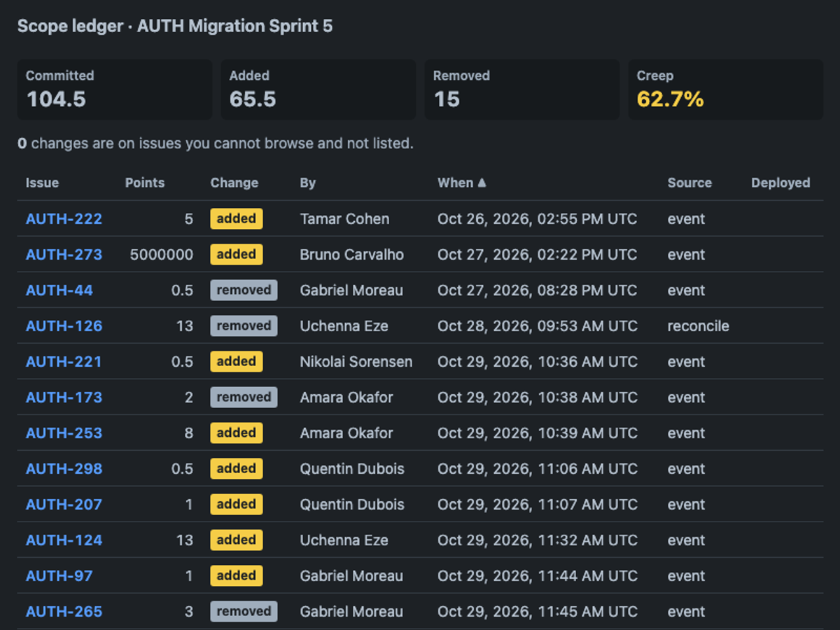This screenshot has width=840, height=630.
Task: Click Bruno Carvalho in the By column
Action: pos(352,255)
